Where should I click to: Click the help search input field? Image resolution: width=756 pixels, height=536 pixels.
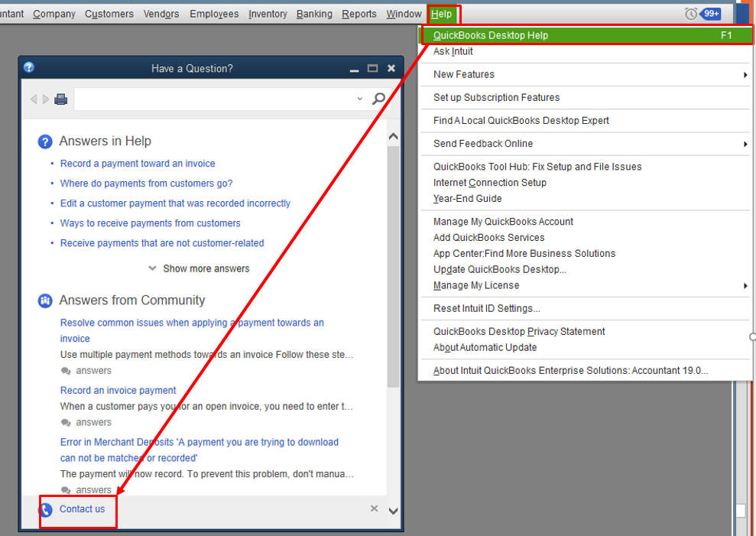click(215, 99)
